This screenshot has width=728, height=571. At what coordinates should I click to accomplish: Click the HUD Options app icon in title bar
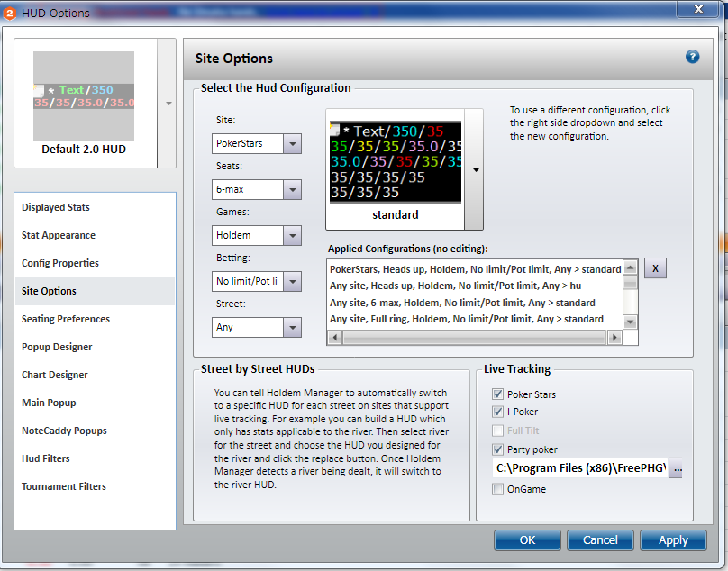pos(9,13)
